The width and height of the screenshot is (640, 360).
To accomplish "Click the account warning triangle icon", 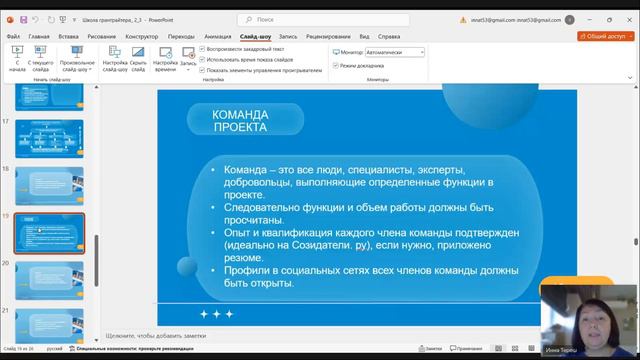I will click(463, 20).
